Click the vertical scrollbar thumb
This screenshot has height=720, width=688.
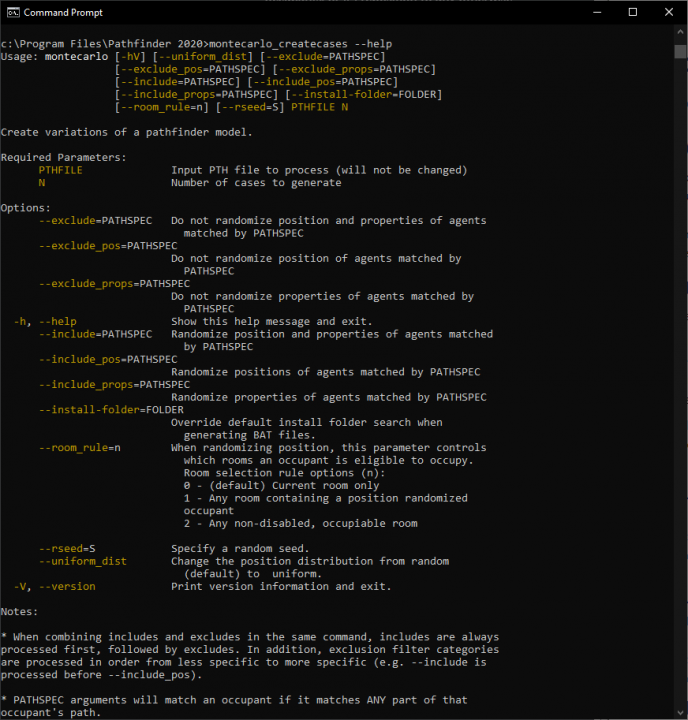pyautogui.click(x=681, y=51)
